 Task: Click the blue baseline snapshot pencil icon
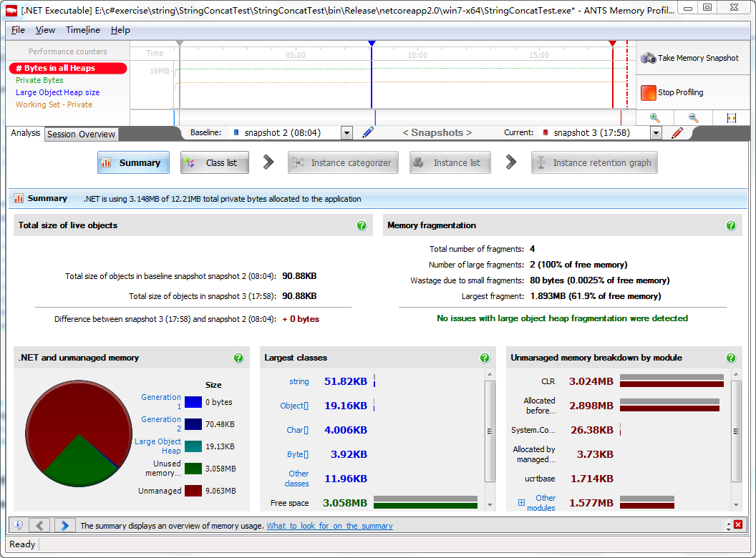tap(368, 132)
